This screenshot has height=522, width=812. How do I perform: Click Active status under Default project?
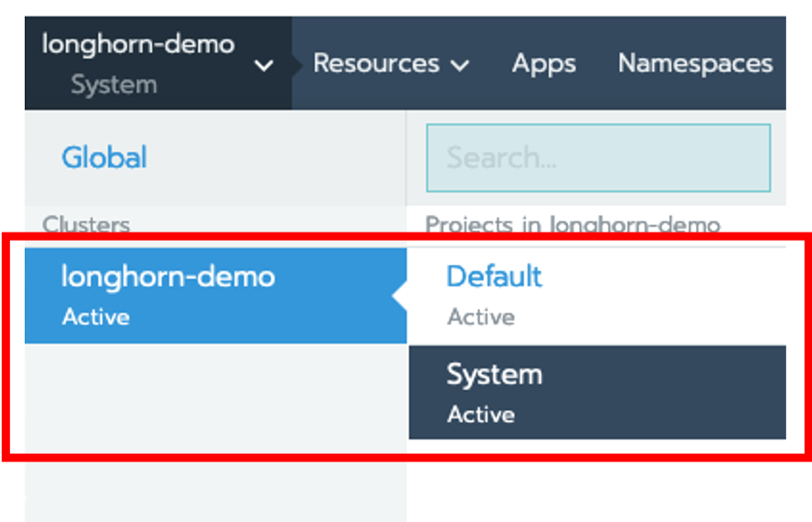click(x=480, y=317)
